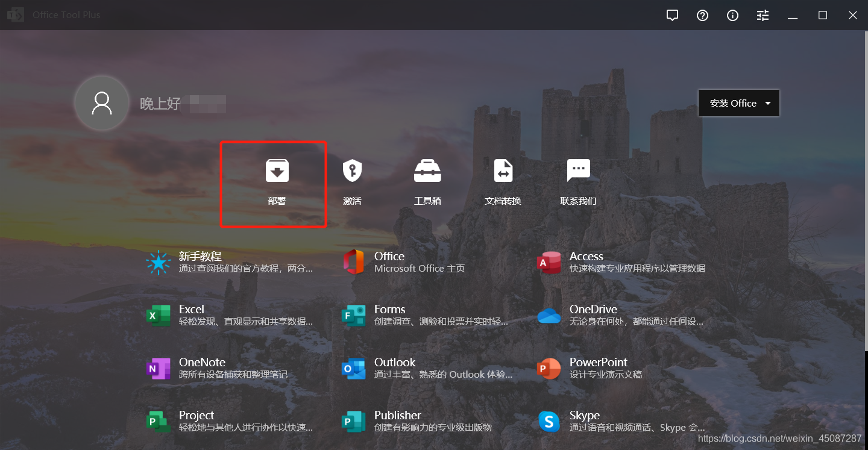Click the 安装 Office button label
Viewport: 868px width, 450px height.
tap(733, 103)
